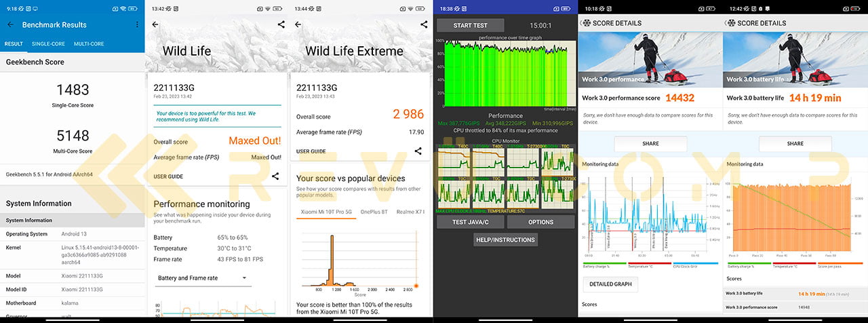Select Realme X7 comparison tab
Viewport: 868px width, 323px height.
pyautogui.click(x=411, y=212)
